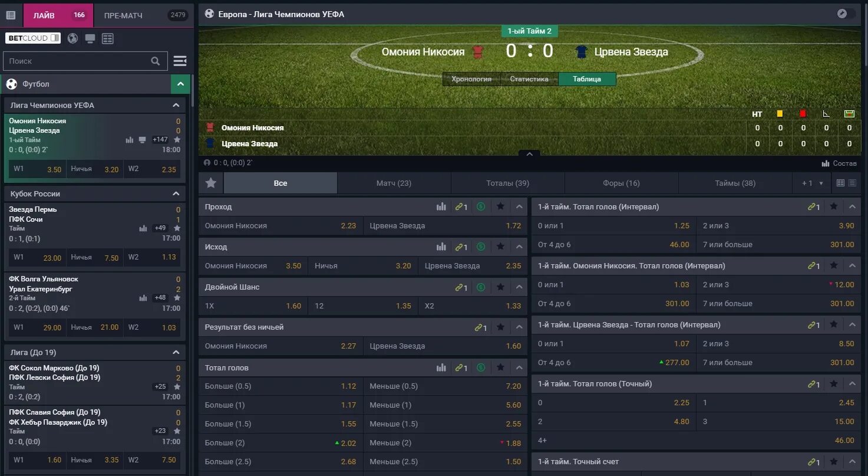Click the search magnifier icon

156,61
